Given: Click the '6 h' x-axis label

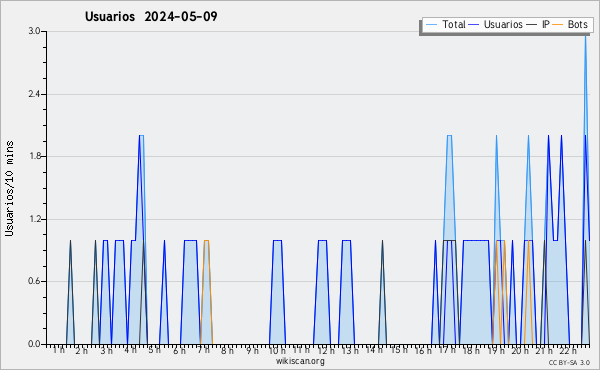Looking at the screenshot, I should tap(179, 350).
